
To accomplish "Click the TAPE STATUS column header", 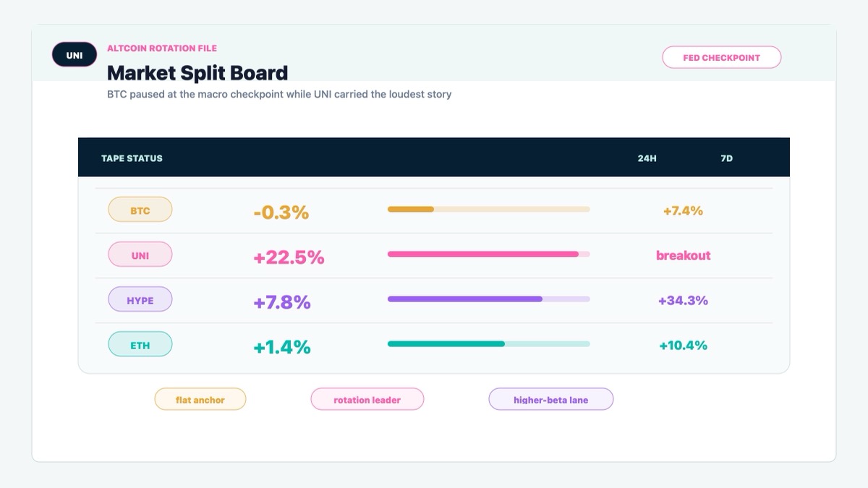I will click(132, 158).
